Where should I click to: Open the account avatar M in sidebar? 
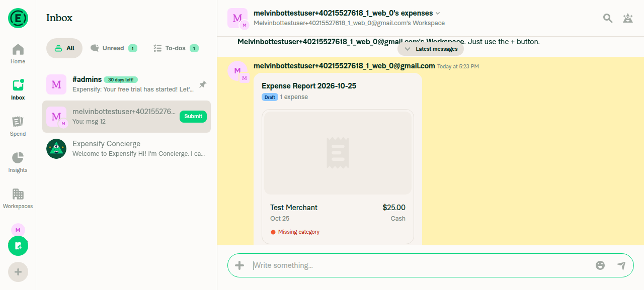[18, 230]
